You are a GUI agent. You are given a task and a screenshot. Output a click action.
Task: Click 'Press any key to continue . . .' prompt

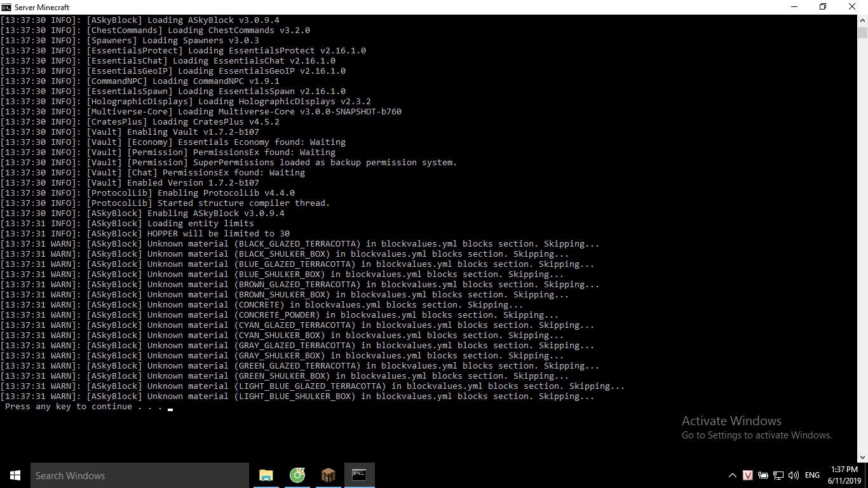[84, 407]
